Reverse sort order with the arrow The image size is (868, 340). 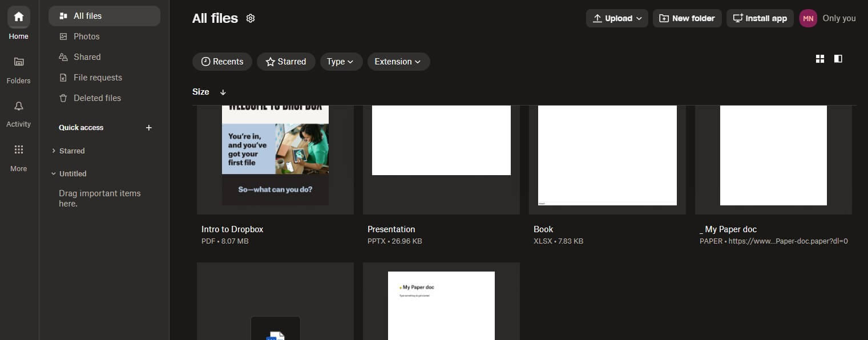(x=223, y=92)
